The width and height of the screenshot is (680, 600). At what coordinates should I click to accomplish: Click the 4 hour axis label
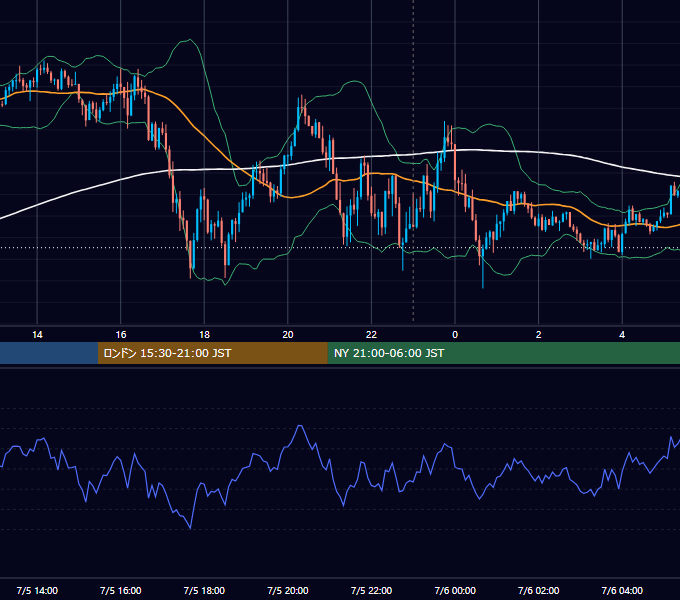click(622, 335)
